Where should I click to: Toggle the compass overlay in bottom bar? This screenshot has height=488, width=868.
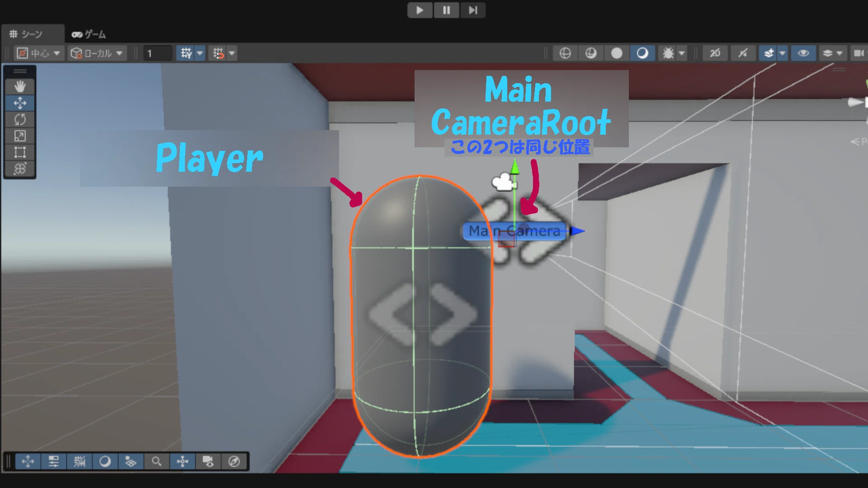tap(234, 461)
